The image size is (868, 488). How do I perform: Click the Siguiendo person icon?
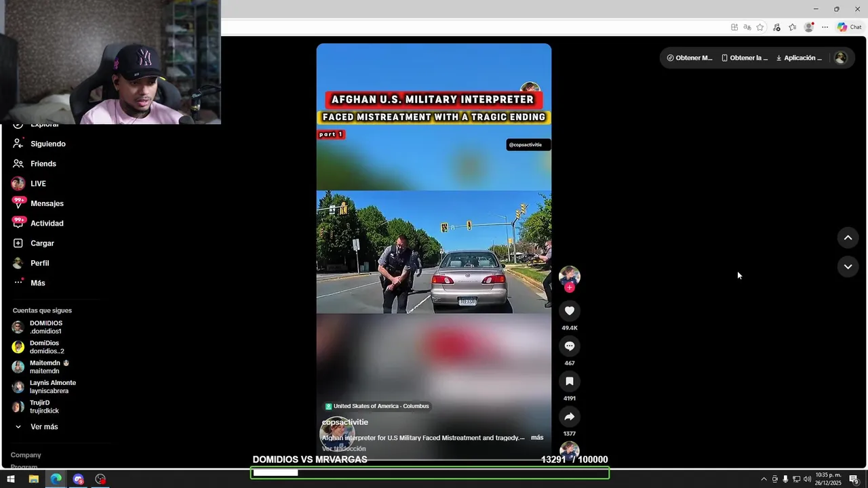[x=18, y=144]
